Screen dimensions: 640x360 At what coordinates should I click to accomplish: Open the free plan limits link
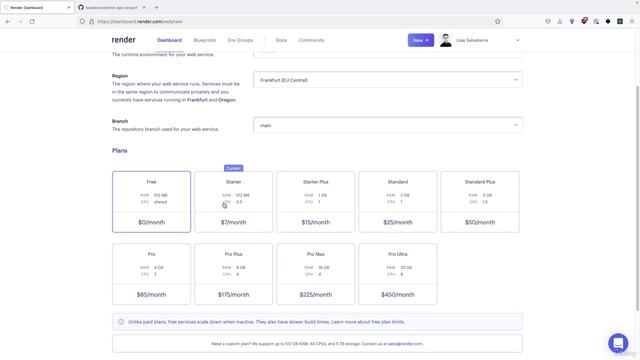pyautogui.click(x=387, y=322)
